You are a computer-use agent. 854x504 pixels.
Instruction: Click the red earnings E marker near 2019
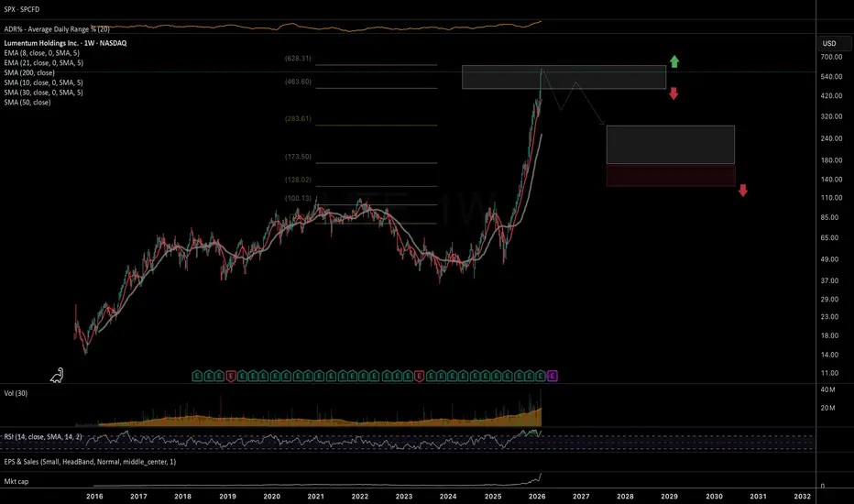(231, 376)
